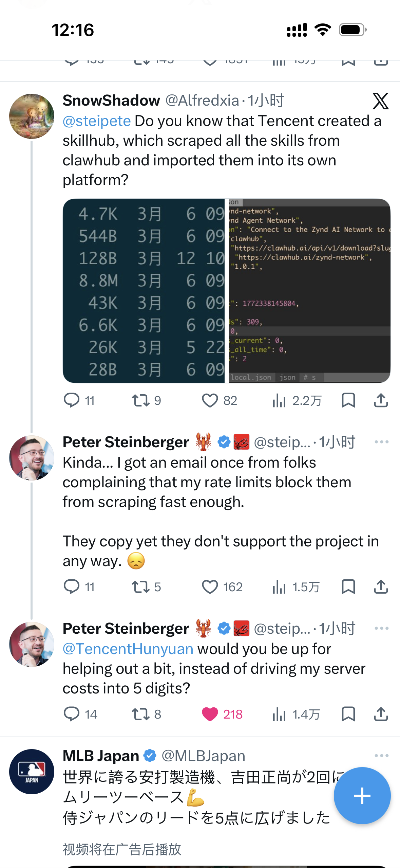Image resolution: width=400 pixels, height=868 pixels.
Task: Open the left file-listing image attachment
Action: tap(144, 291)
